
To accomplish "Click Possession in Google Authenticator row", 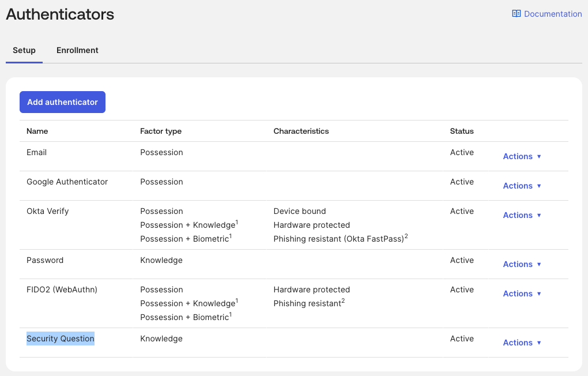I will pyautogui.click(x=161, y=182).
